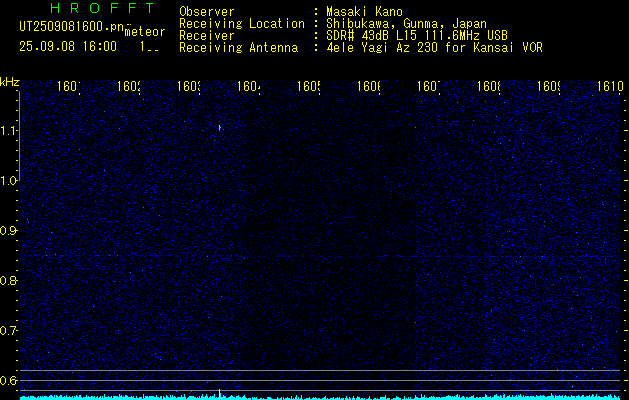Click the 1605 time axis label
This screenshot has height=400, width=629.
[x=308, y=86]
